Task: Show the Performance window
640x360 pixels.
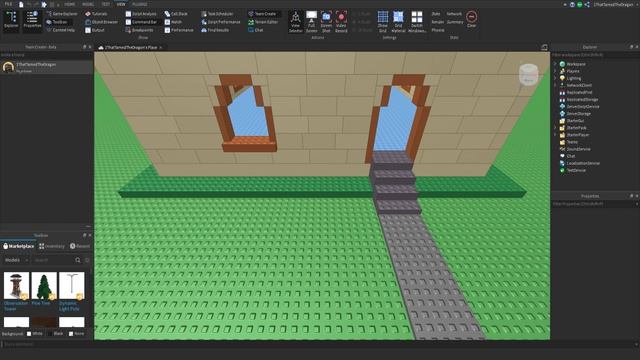Action: tap(179, 30)
